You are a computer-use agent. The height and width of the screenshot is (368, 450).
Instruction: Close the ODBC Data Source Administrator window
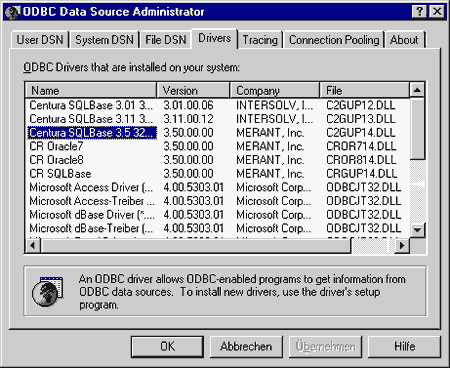pyautogui.click(x=437, y=12)
